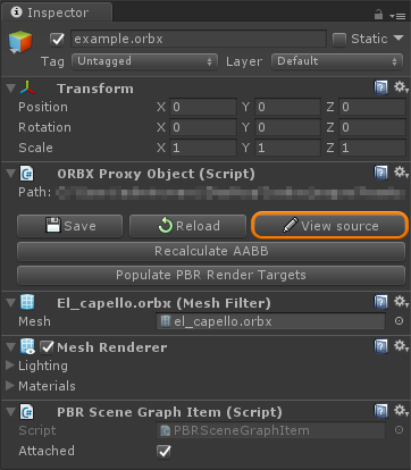Open the Tag dropdown showing Untagged

click(x=145, y=61)
